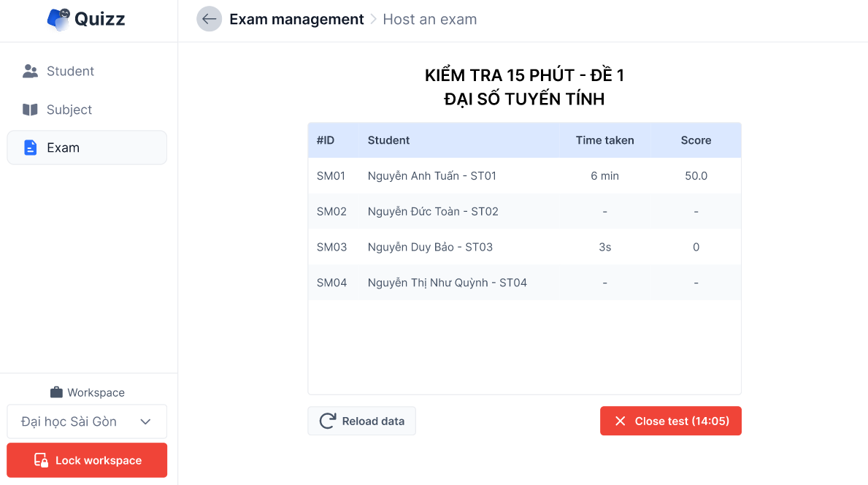Click the Score column header
868x485 pixels.
tap(696, 140)
